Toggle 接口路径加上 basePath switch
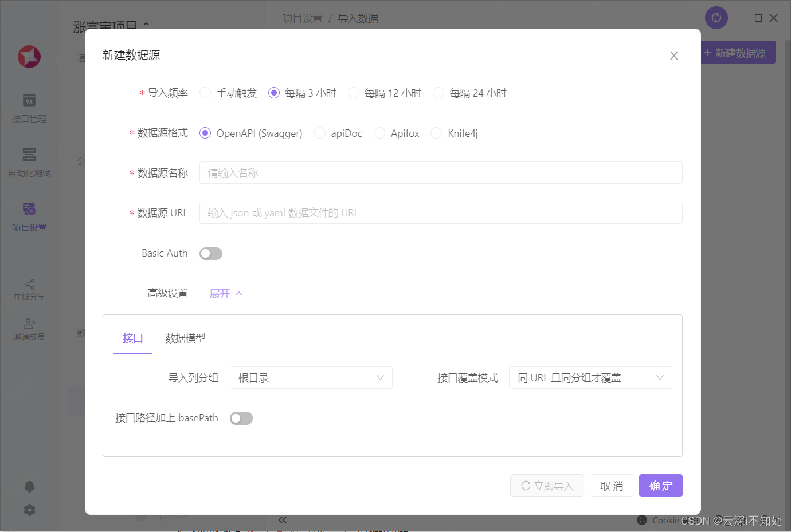The width and height of the screenshot is (791, 532). click(x=241, y=419)
